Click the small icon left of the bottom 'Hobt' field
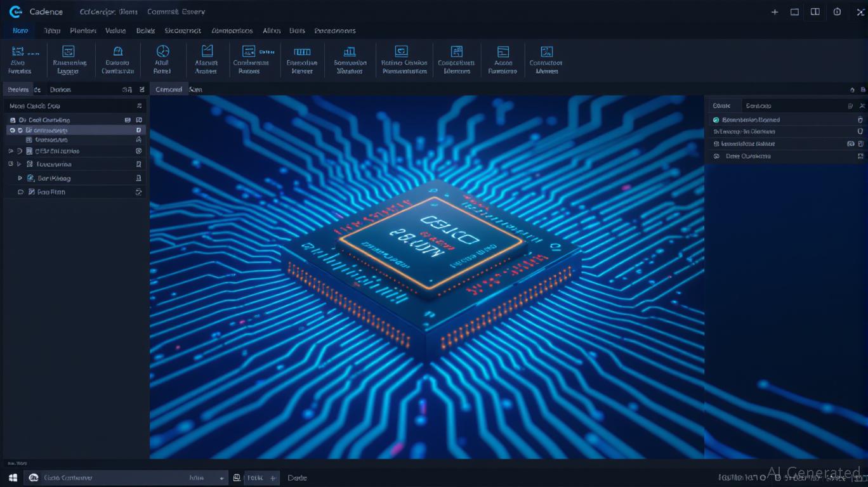This screenshot has height=487, width=868. [x=237, y=477]
